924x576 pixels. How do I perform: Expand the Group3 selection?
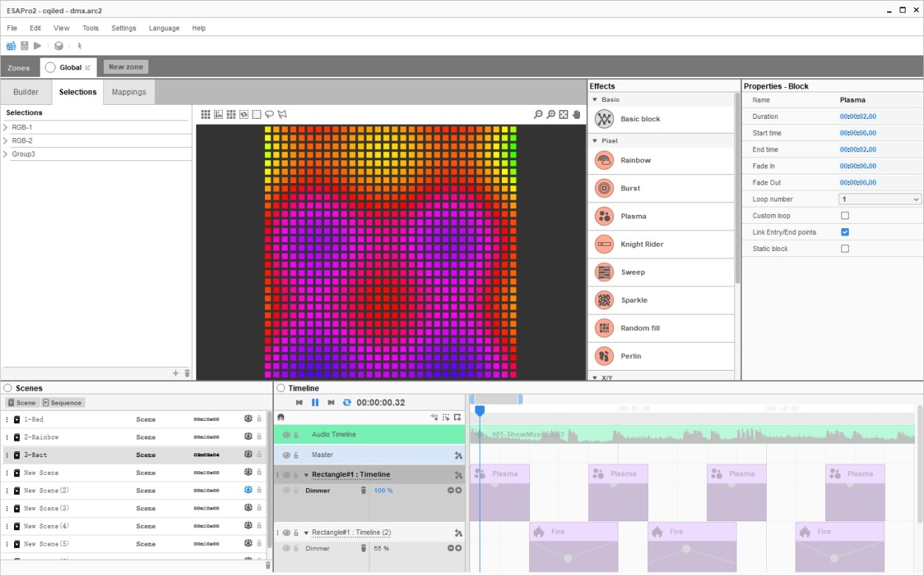coord(6,154)
